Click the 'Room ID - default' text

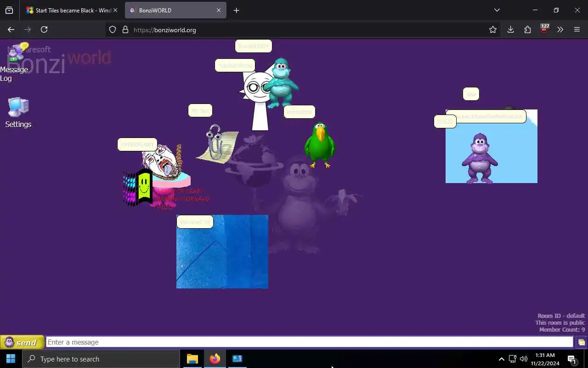(561, 316)
